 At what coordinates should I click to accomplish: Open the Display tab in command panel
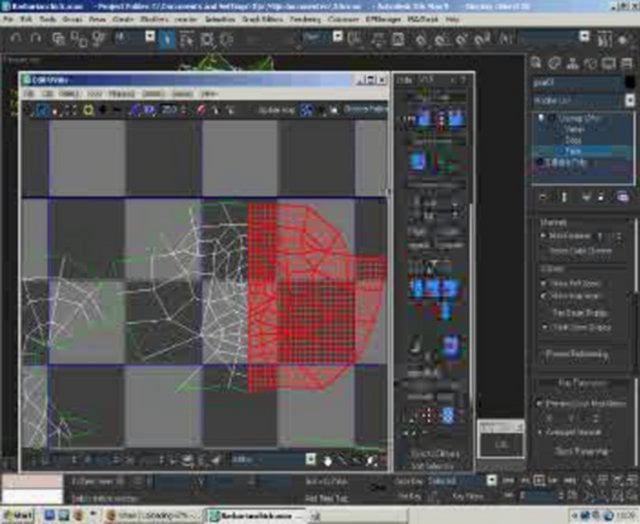tap(608, 63)
